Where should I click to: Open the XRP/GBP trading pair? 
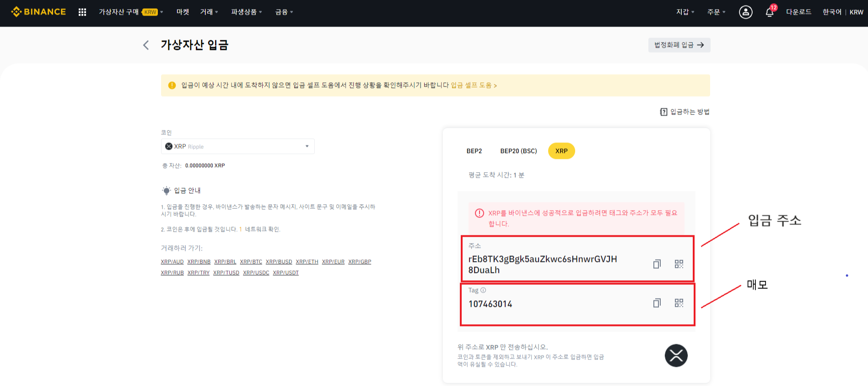click(x=360, y=262)
